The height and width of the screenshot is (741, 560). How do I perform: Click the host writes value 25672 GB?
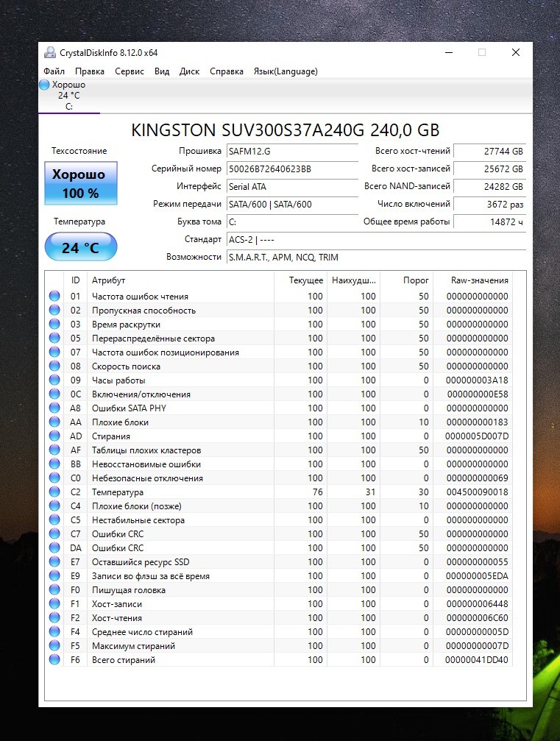click(x=489, y=169)
